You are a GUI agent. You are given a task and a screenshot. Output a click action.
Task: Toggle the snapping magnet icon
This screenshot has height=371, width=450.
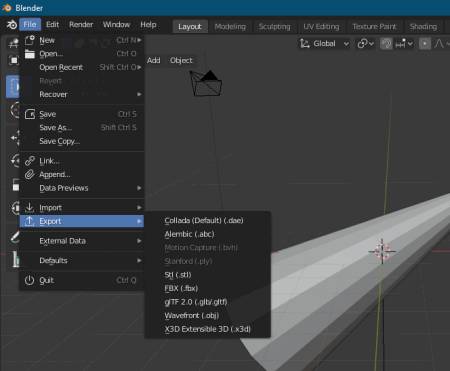click(x=386, y=44)
